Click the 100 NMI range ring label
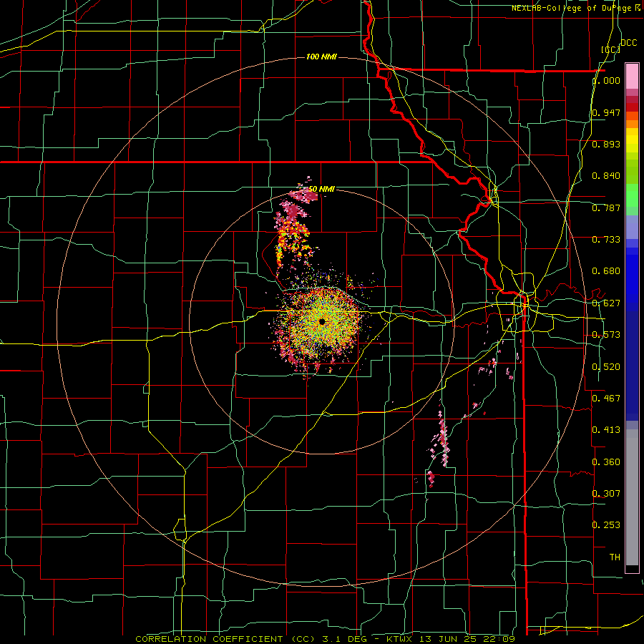644x644 pixels. 321,57
